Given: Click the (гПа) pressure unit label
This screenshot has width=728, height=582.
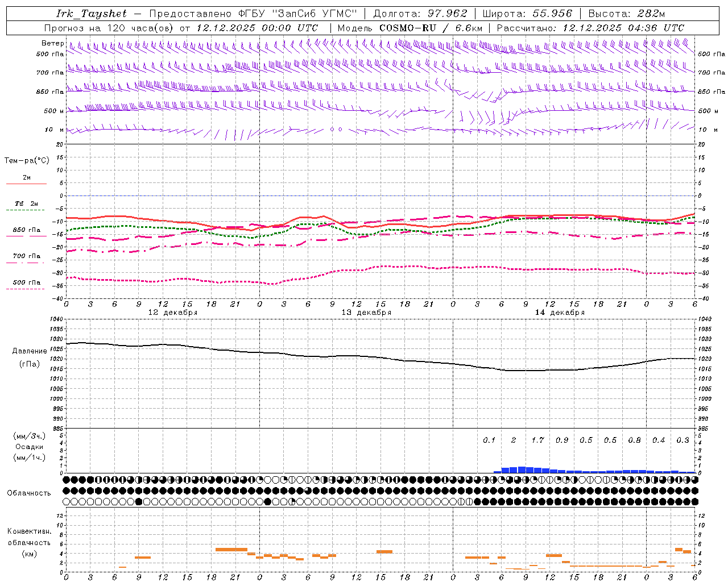Looking at the screenshot, I should [30, 364].
